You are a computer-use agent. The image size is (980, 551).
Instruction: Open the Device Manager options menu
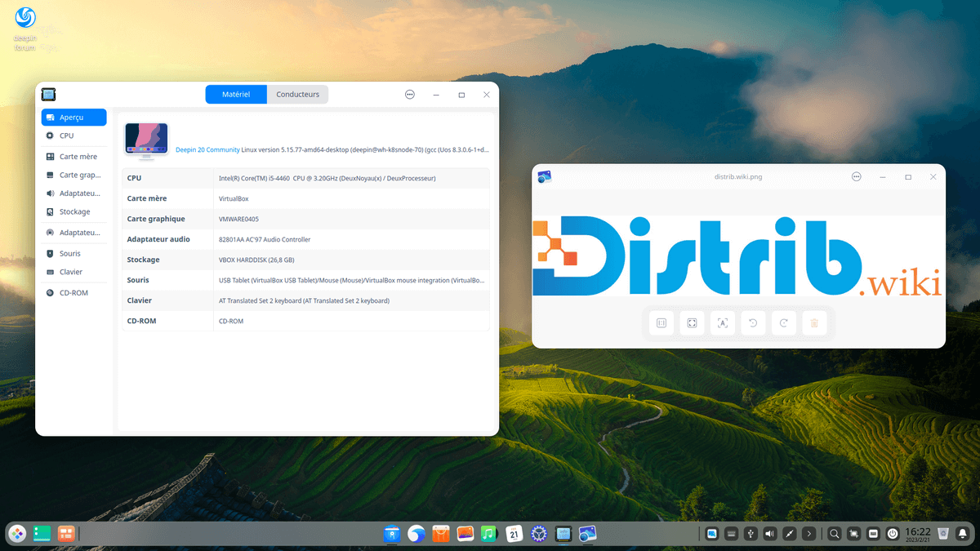pyautogui.click(x=409, y=94)
